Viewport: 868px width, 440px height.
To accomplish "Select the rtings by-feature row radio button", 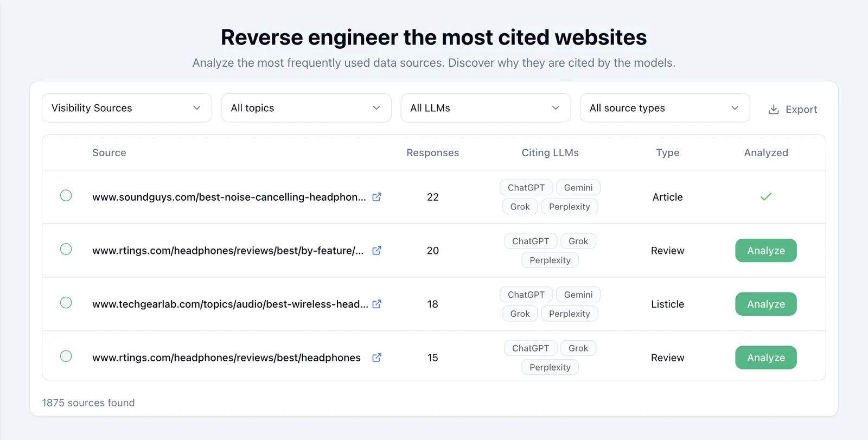I will (x=66, y=249).
